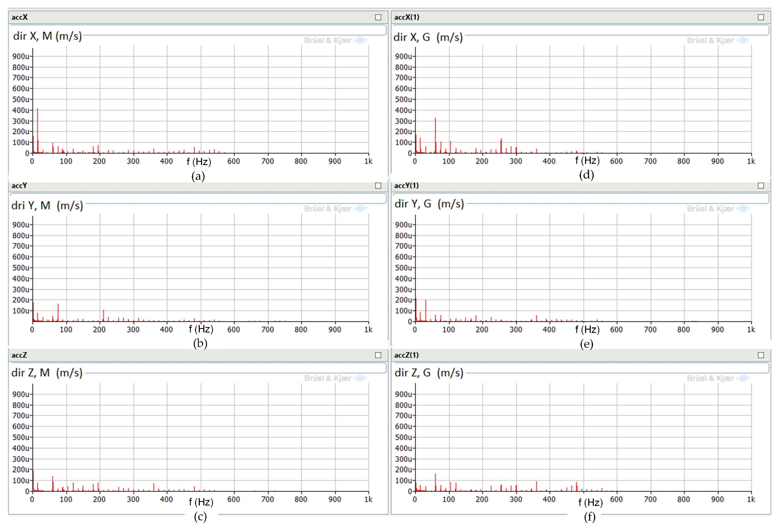Maximize the accY panel with its square icon
The height and width of the screenshot is (532, 779).
point(378,186)
